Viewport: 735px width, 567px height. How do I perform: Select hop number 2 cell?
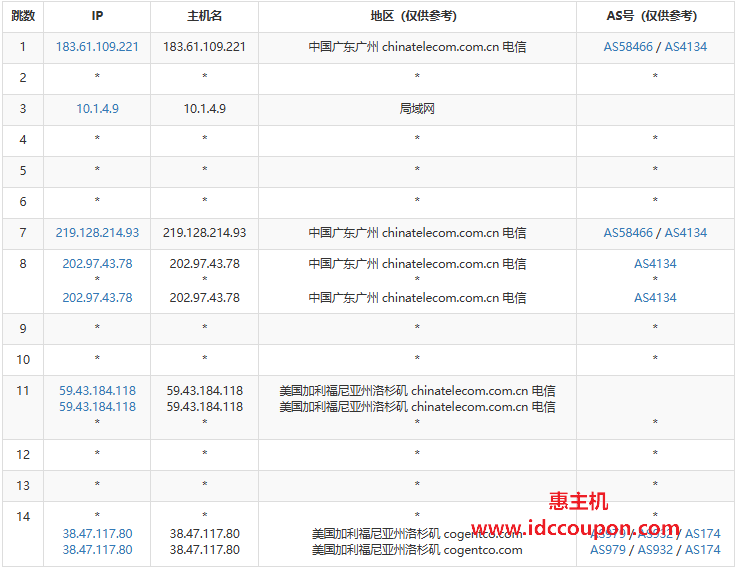(x=23, y=78)
